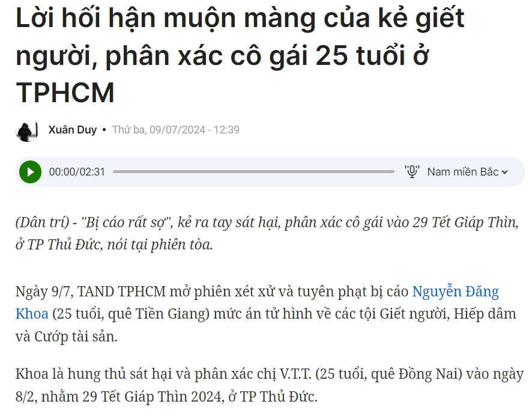Viewport: 532px width, 416px height.
Task: Click the blue "Khoa" link text
Action: pyautogui.click(x=32, y=313)
